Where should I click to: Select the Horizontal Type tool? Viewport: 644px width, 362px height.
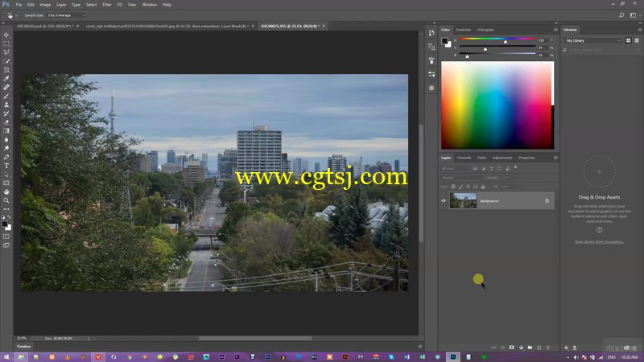(x=6, y=166)
